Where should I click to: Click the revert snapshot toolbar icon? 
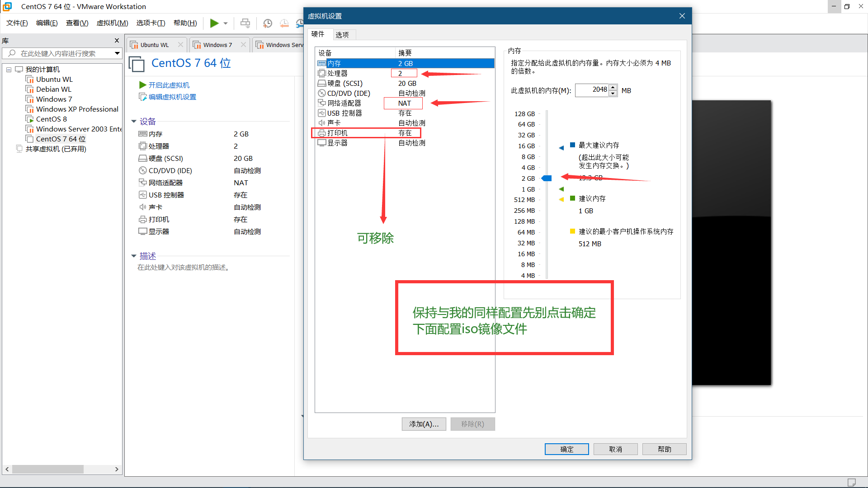click(284, 23)
